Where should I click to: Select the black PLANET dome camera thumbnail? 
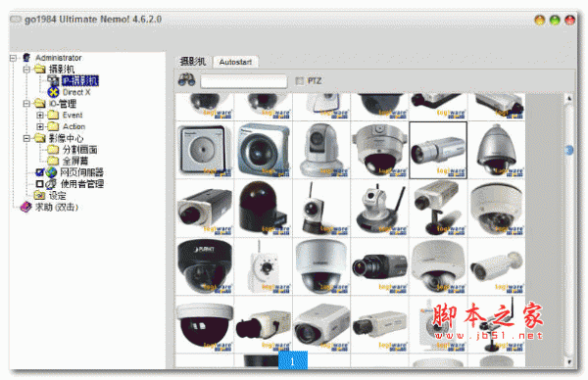point(205,266)
